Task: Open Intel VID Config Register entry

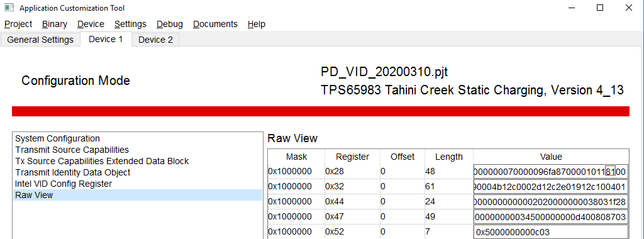Action: pyautogui.click(x=64, y=184)
